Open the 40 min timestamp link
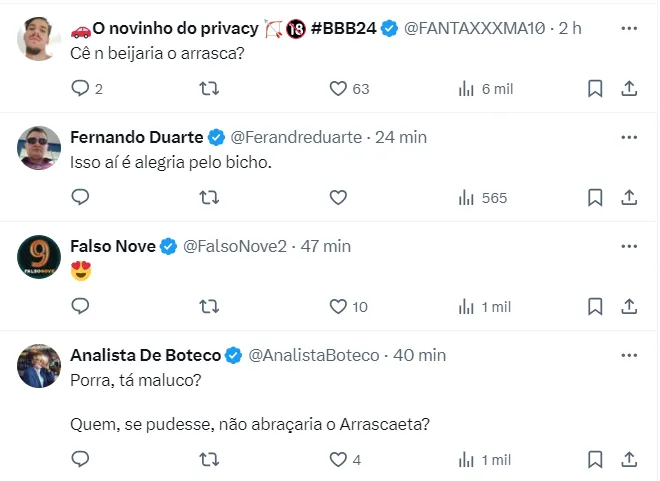This screenshot has height=481, width=660. (420, 355)
